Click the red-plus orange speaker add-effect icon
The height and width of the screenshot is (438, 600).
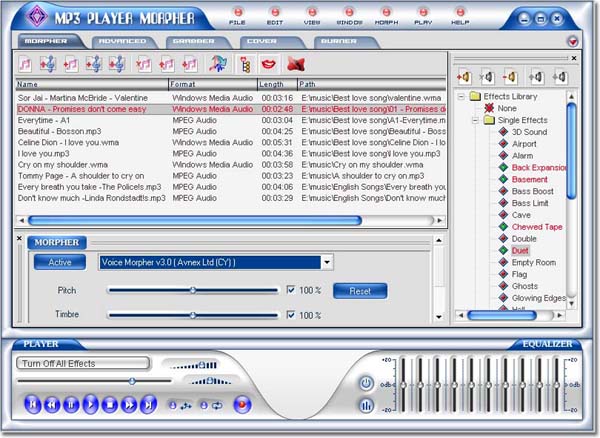(464, 77)
